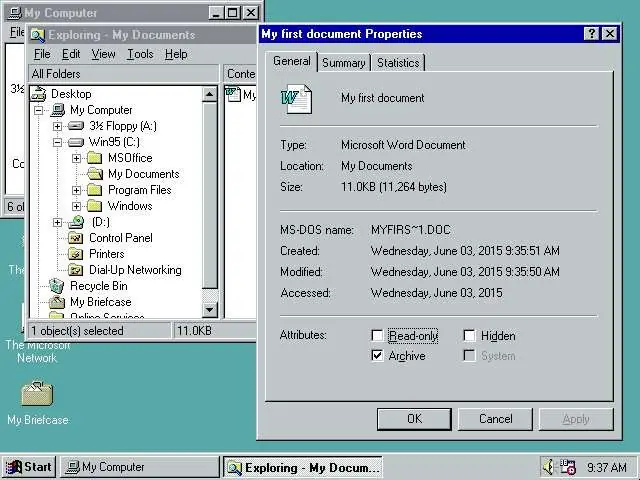The height and width of the screenshot is (480, 640).
Task: Click the My Computer window title icon
Action: click(15, 13)
